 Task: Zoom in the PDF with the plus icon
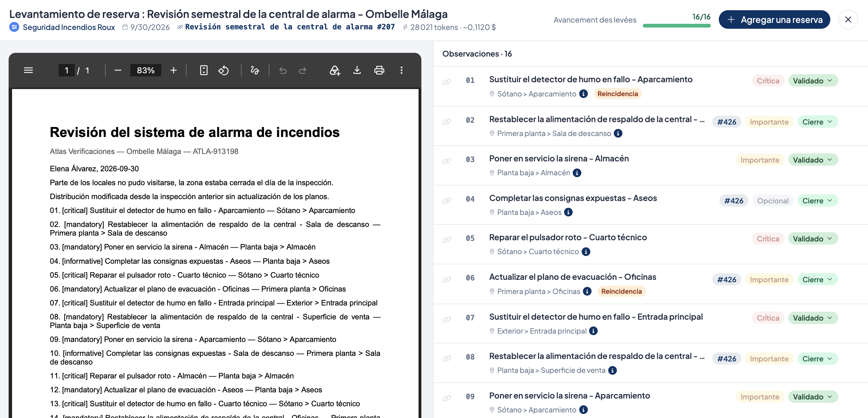point(174,70)
